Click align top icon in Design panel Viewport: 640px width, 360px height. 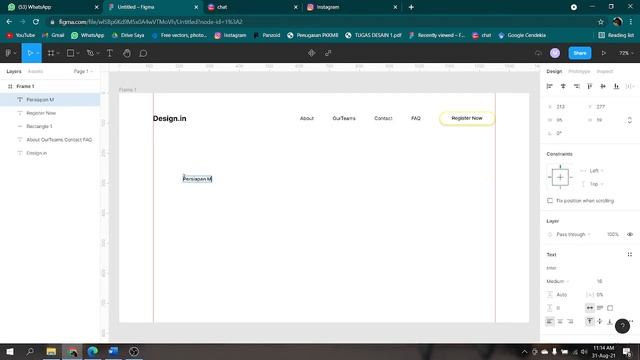[x=590, y=86]
